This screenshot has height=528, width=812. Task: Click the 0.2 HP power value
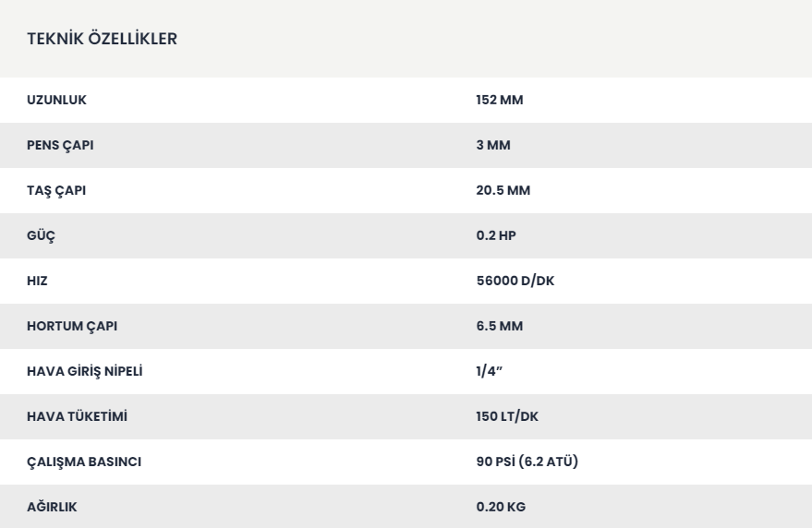pos(496,235)
